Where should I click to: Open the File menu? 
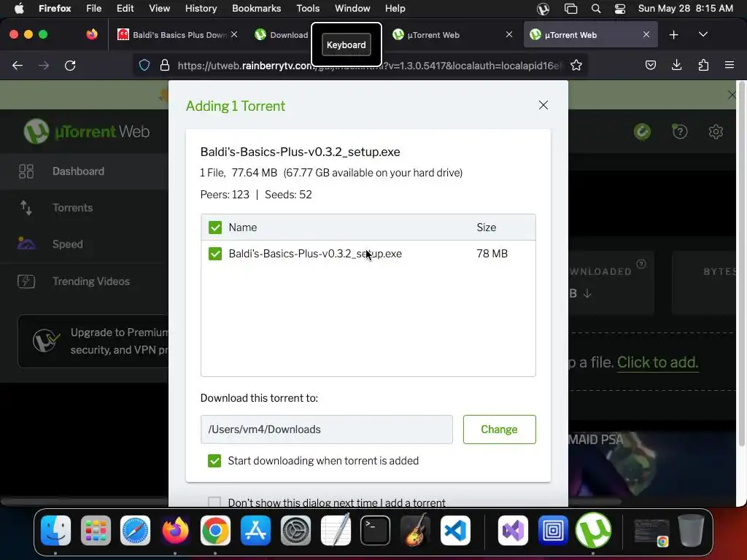coord(93,9)
